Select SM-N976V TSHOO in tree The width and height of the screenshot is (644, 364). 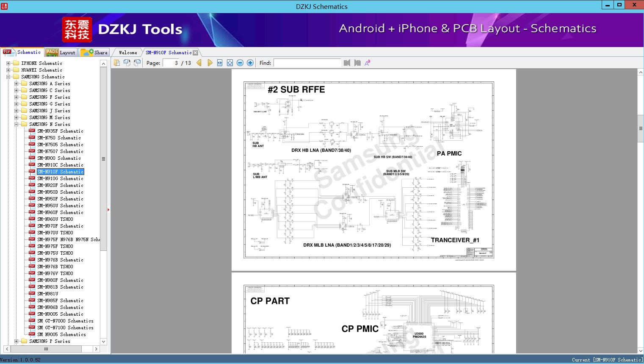tap(55, 273)
